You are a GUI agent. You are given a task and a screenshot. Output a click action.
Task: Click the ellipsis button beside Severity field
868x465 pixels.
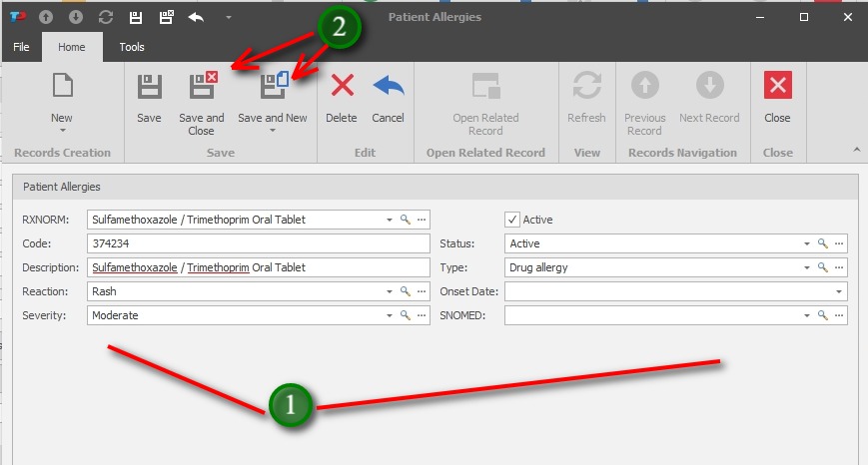[x=423, y=315]
